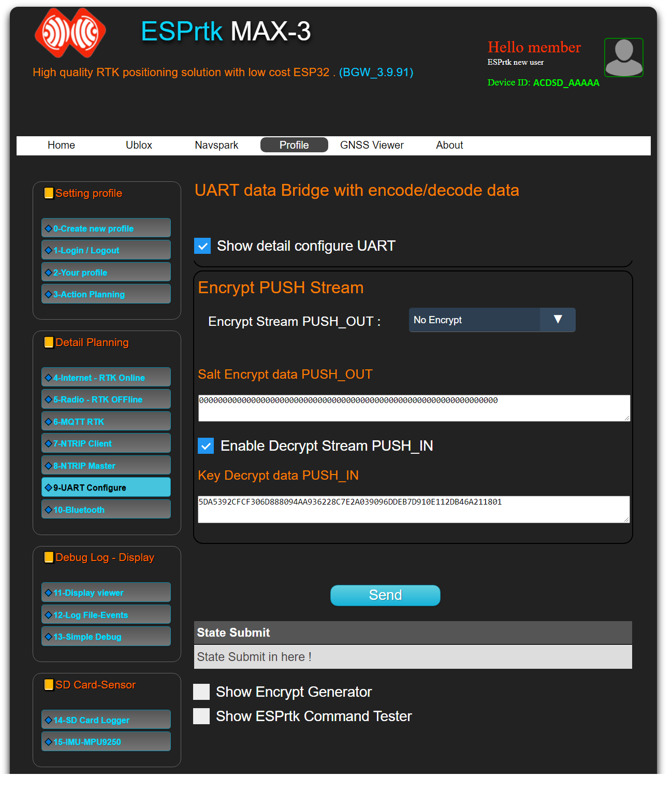Click diamond icon beside 0-Create new profile

pyautogui.click(x=48, y=228)
